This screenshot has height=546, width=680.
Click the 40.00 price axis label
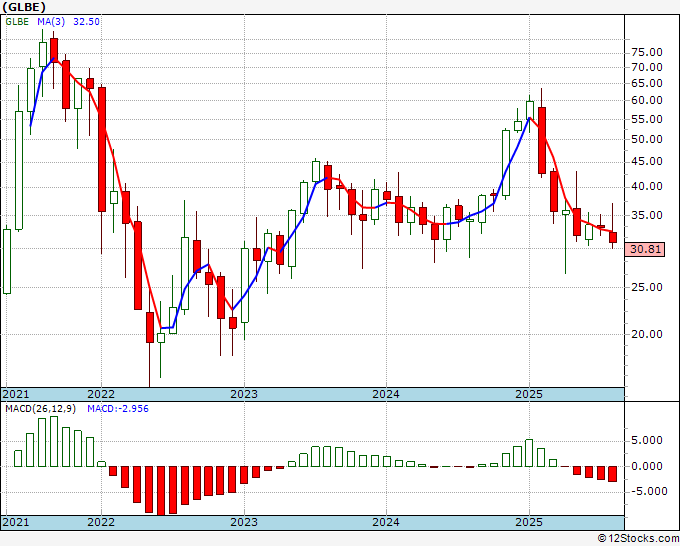[x=647, y=186]
